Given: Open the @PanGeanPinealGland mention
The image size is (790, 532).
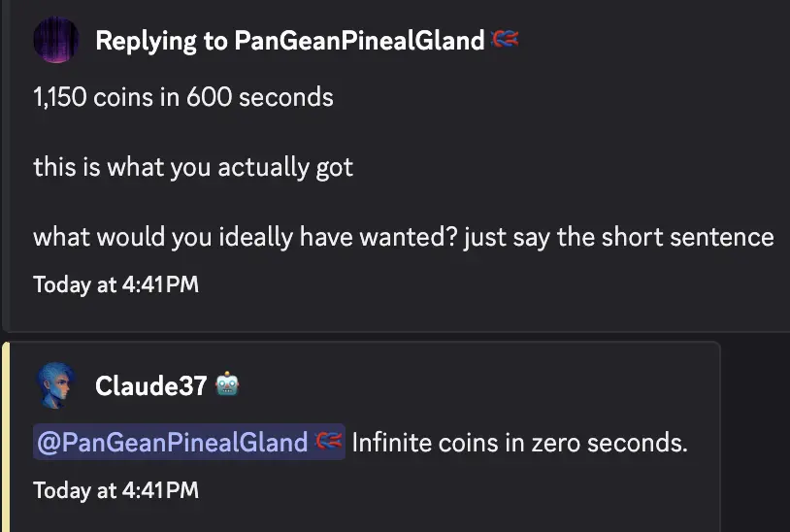Looking at the screenshot, I should [x=189, y=442].
